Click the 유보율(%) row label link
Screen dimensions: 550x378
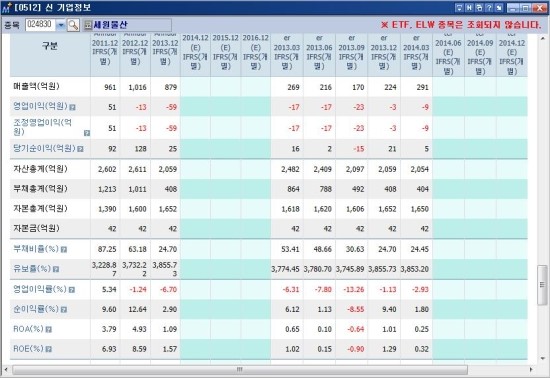32,269
